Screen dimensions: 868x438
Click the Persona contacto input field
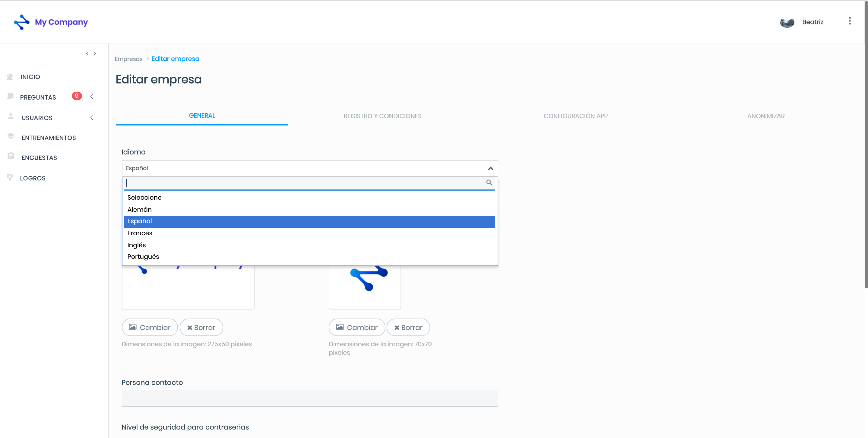coord(309,398)
